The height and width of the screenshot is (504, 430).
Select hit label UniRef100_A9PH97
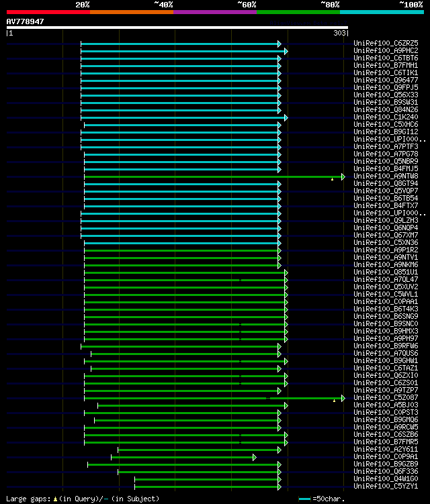(386, 339)
